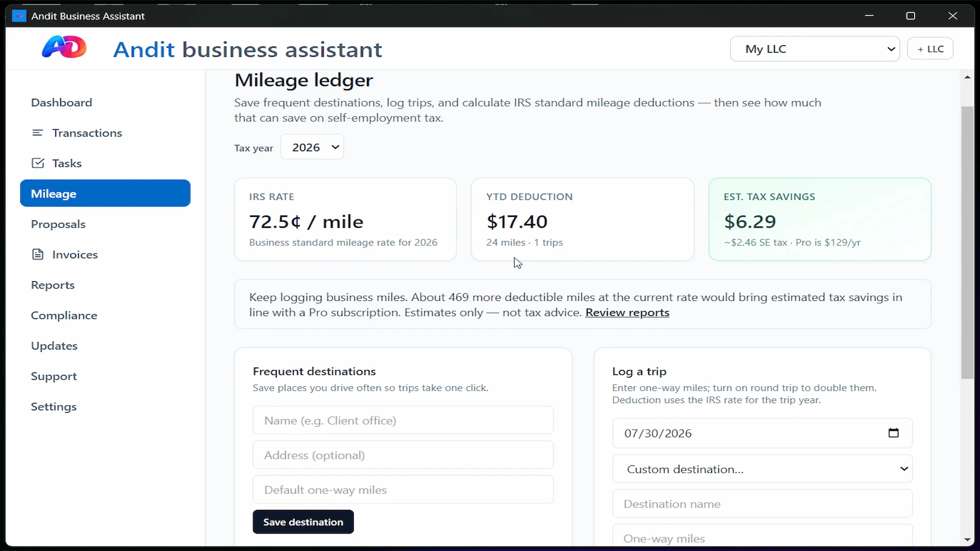Click the app icon in the title bar
Viewport: 980px width, 551px height.
(19, 16)
